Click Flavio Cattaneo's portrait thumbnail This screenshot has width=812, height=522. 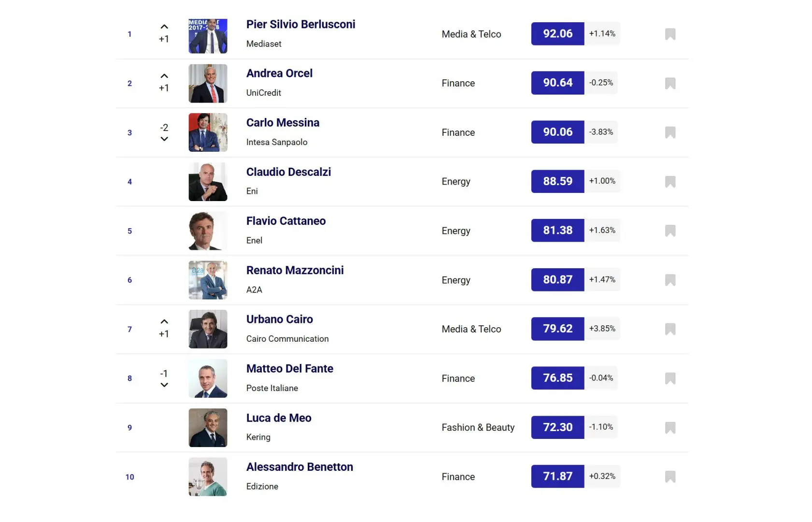coord(208,231)
